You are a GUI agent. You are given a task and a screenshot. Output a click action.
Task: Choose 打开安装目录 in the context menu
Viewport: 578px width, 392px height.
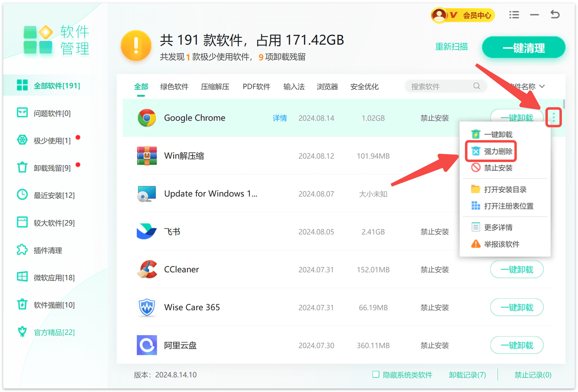[x=505, y=190]
